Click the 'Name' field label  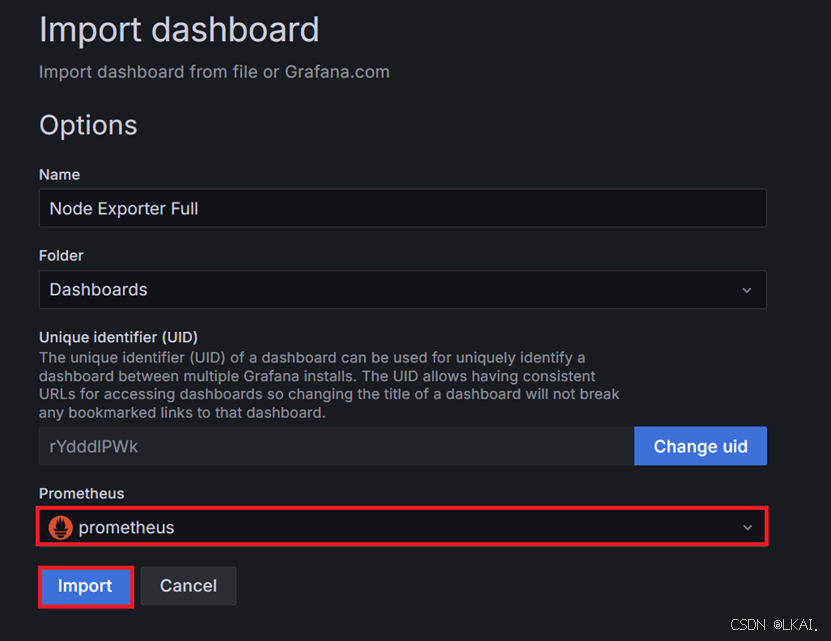[x=59, y=175]
